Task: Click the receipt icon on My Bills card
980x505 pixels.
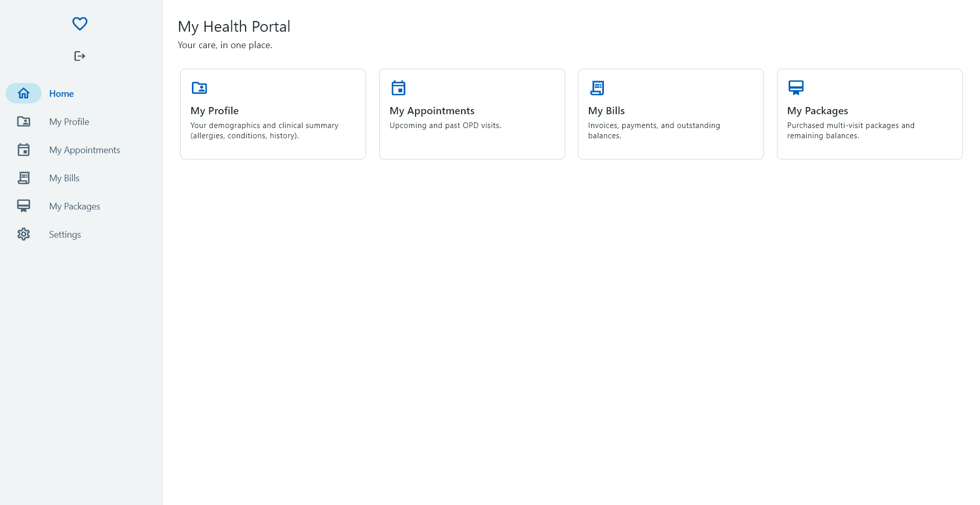Action: [597, 88]
